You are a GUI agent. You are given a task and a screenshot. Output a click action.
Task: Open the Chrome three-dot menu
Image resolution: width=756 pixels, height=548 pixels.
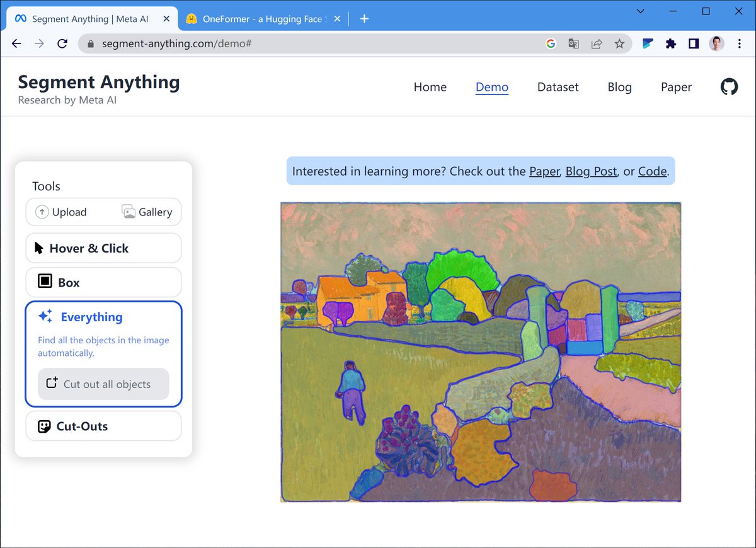pyautogui.click(x=738, y=43)
